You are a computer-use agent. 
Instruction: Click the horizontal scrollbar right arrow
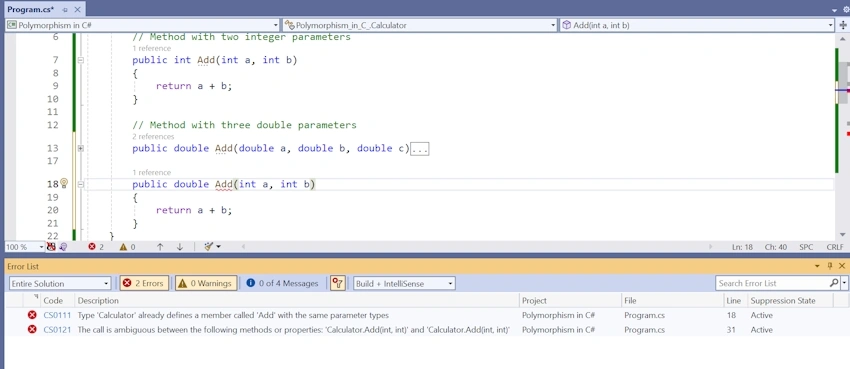[x=711, y=247]
